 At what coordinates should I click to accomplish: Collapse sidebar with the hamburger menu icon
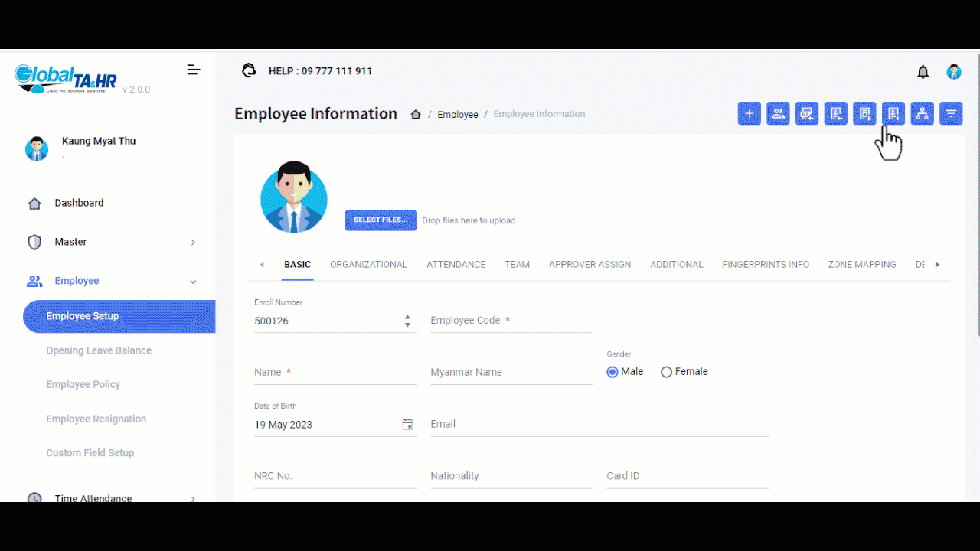tap(194, 70)
